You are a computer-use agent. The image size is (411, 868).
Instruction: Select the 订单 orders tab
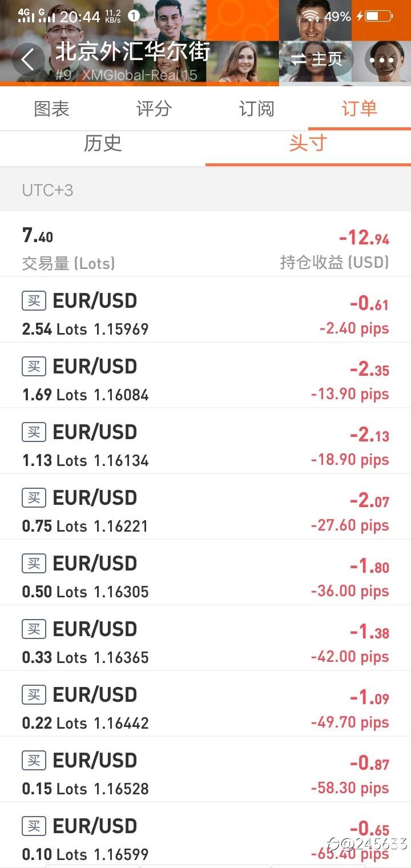[x=360, y=108]
